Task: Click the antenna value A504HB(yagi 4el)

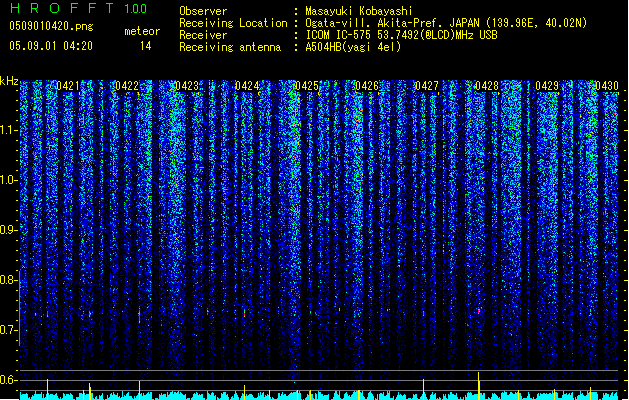Action: click(353, 47)
